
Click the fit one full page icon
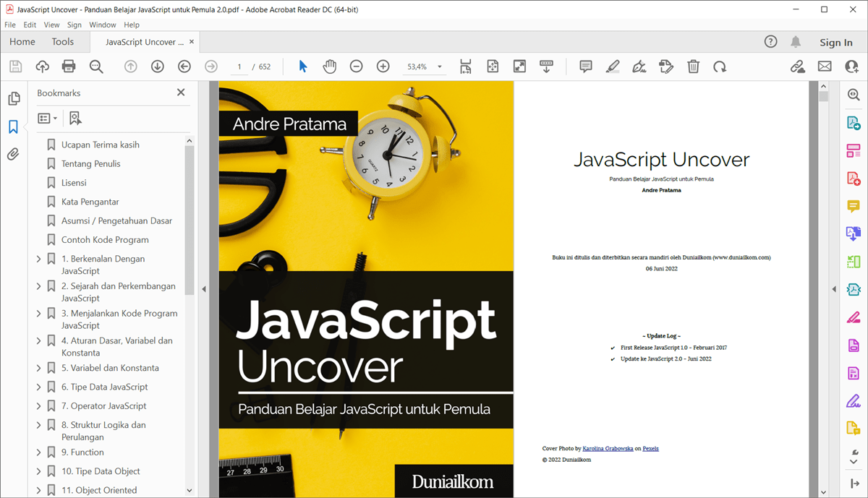click(493, 66)
